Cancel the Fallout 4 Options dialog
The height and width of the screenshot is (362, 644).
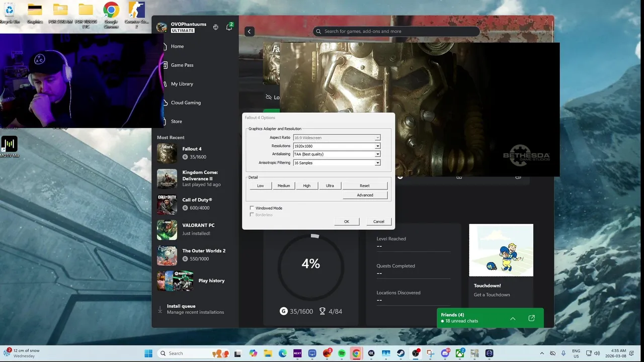coord(379,222)
